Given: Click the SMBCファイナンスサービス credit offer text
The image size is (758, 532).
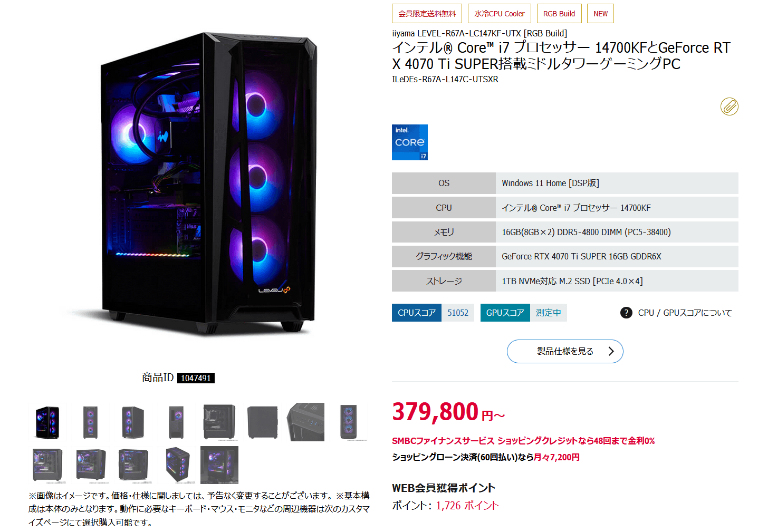Looking at the screenshot, I should [x=523, y=441].
